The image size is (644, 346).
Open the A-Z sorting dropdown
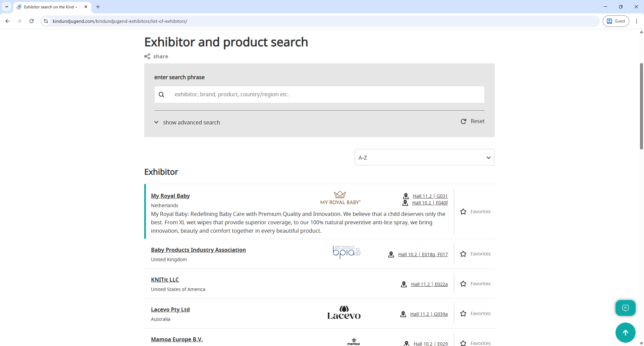pyautogui.click(x=424, y=157)
